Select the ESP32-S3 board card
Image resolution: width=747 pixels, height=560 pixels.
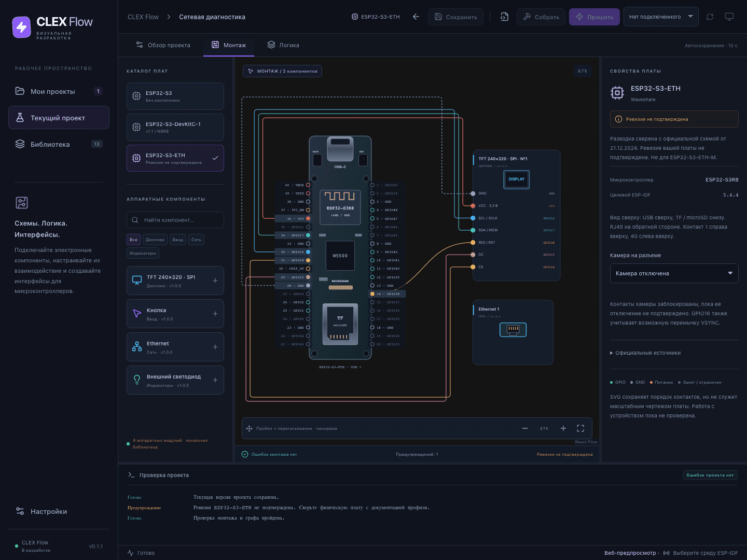(175, 96)
